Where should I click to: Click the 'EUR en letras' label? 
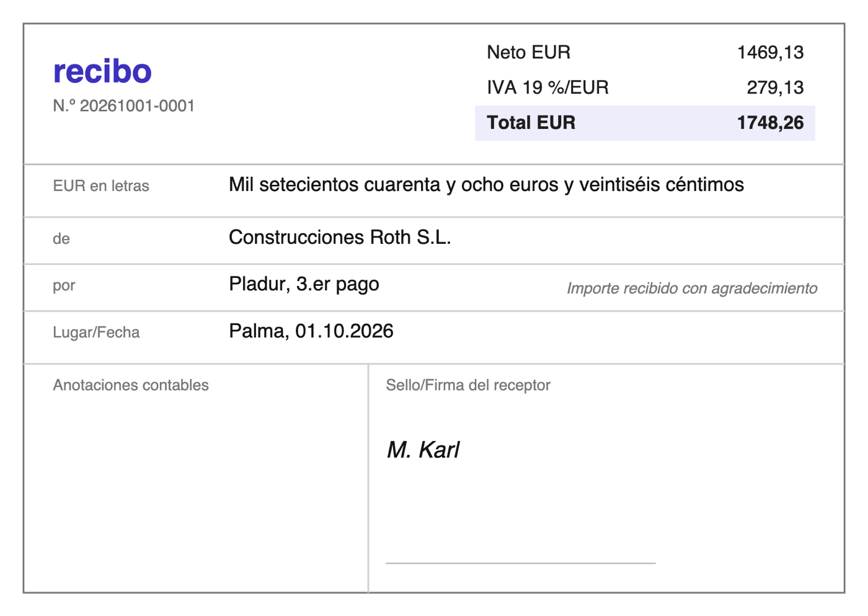tap(101, 186)
